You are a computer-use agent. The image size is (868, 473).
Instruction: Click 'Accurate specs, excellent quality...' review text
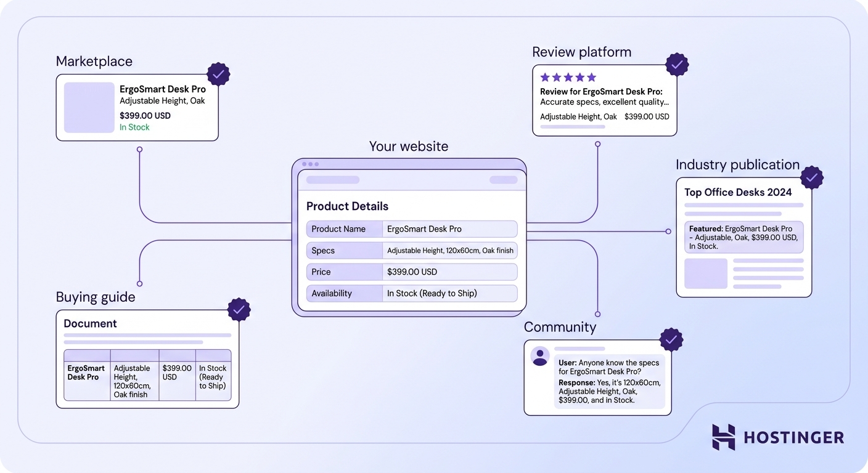pyautogui.click(x=604, y=102)
